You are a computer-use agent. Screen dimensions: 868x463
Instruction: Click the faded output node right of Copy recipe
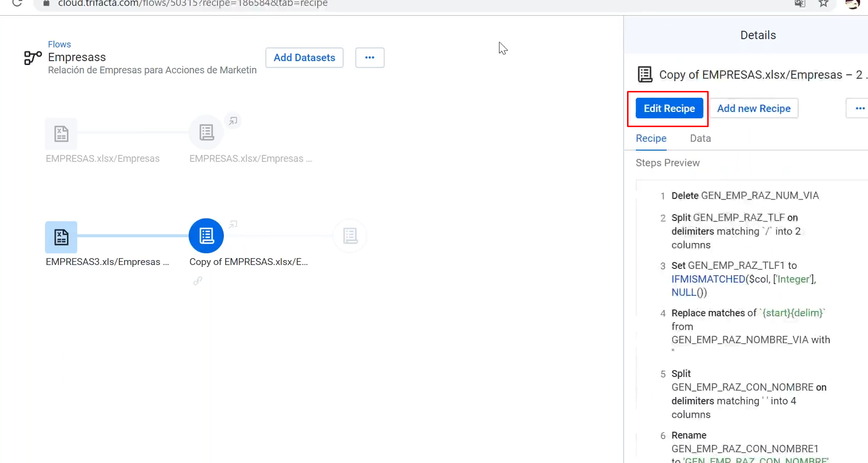pos(350,236)
